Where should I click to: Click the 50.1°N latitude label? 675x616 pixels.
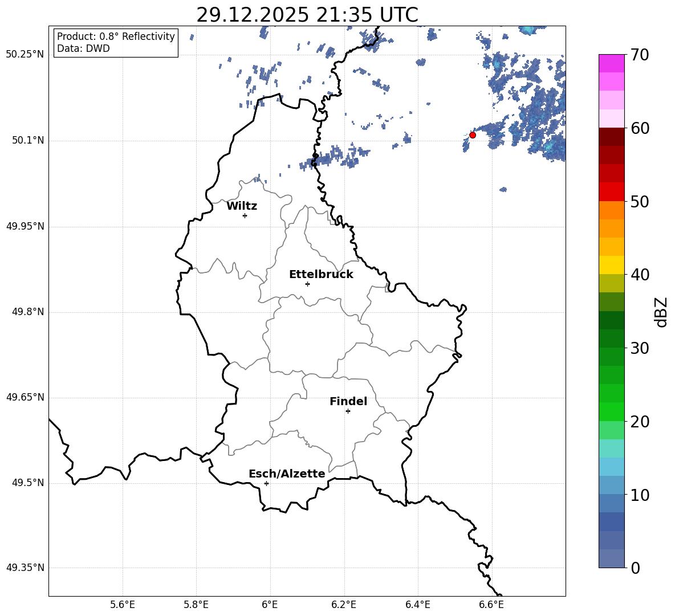[29, 140]
